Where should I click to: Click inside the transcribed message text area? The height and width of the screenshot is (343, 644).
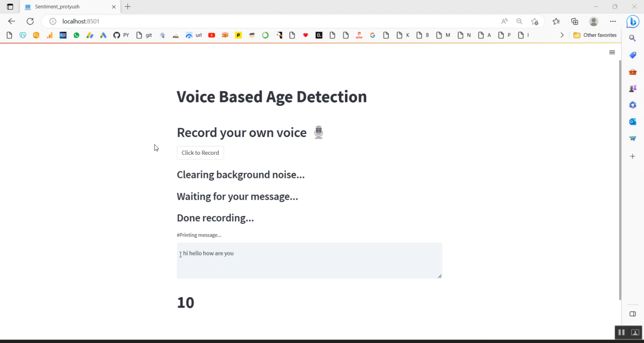[309, 260]
